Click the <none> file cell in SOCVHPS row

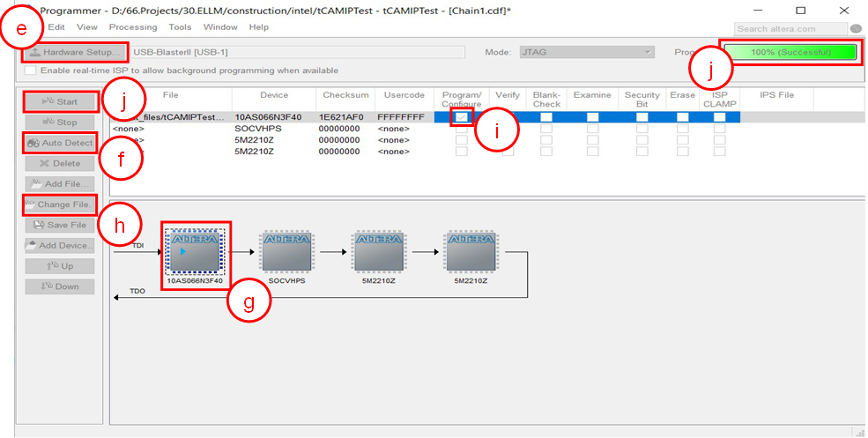pos(128,129)
